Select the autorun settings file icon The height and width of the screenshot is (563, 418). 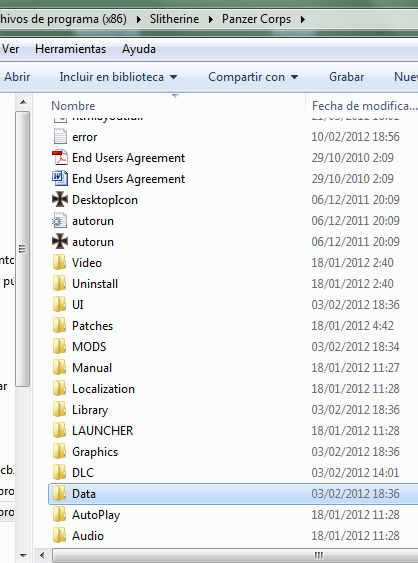click(x=60, y=220)
